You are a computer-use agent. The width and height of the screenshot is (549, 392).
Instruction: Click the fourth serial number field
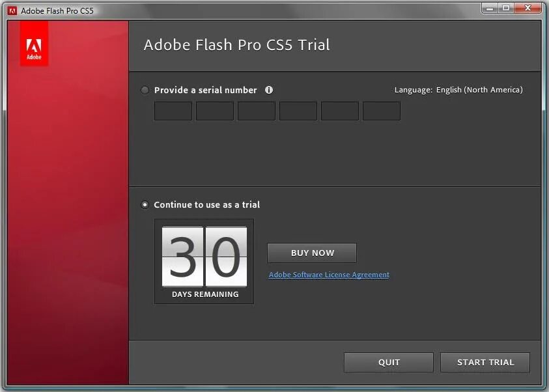point(298,111)
